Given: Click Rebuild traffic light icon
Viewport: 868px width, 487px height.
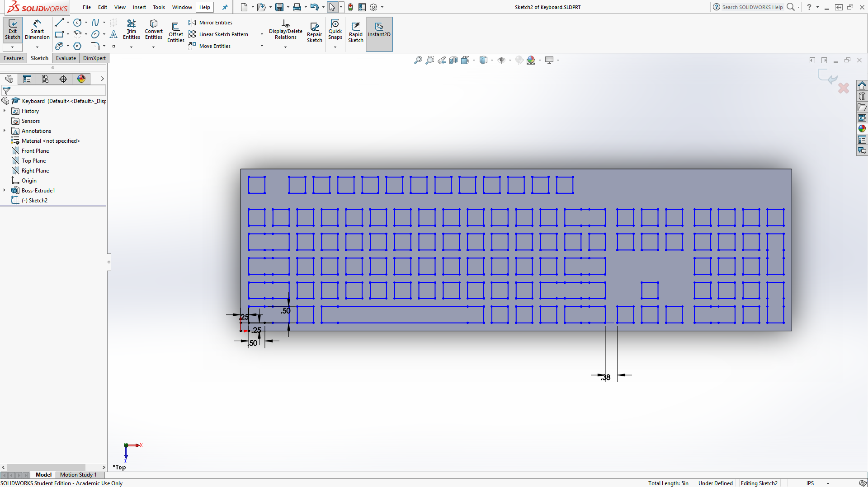Looking at the screenshot, I should coord(350,7).
